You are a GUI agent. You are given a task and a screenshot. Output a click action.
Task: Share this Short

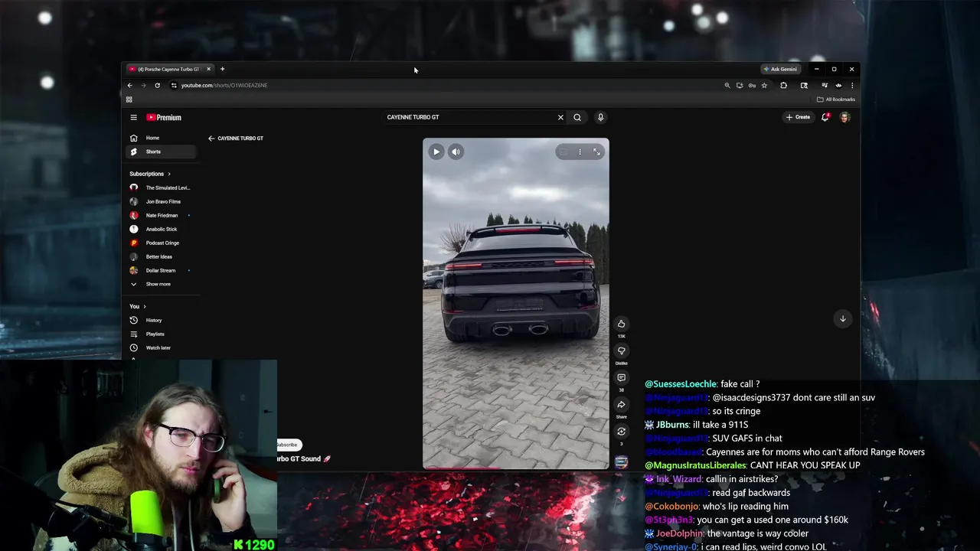tap(621, 405)
